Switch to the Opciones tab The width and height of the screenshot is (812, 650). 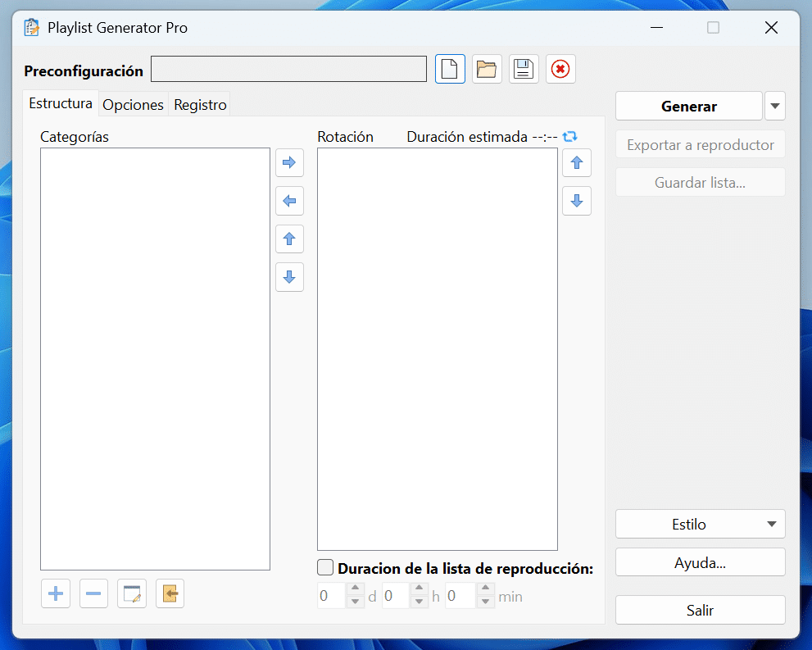[133, 105]
